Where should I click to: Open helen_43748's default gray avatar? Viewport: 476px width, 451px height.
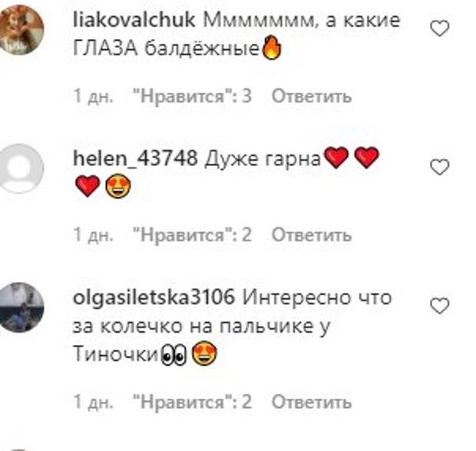pyautogui.click(x=21, y=168)
